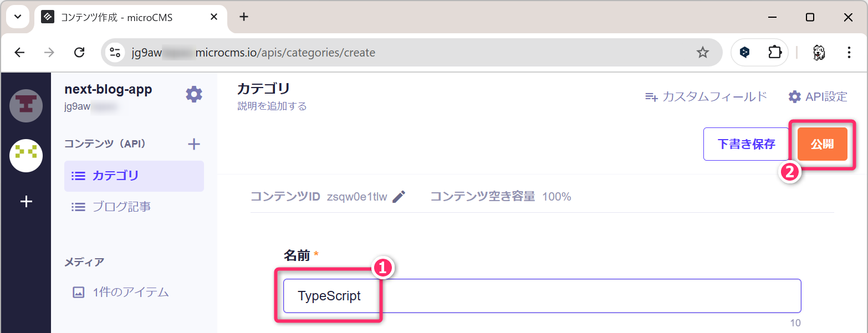Select the green pixel service avatar
This screenshot has height=333, width=868.
click(26, 156)
